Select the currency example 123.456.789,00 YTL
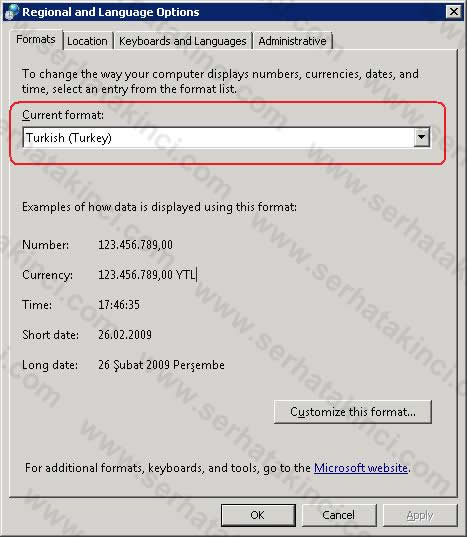Image resolution: width=467 pixels, height=537 pixels. point(147,275)
